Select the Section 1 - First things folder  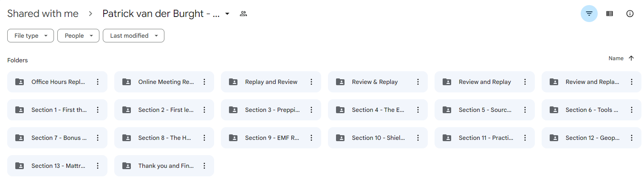point(57,110)
